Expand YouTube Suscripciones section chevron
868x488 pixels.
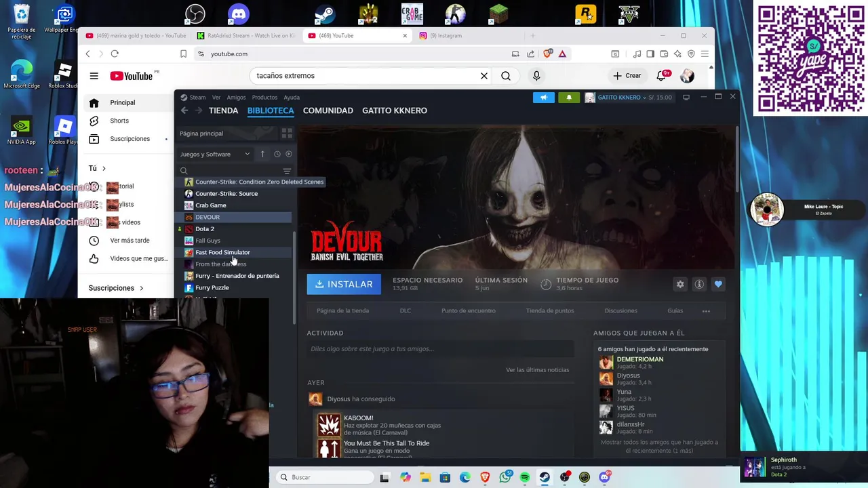[141, 288]
